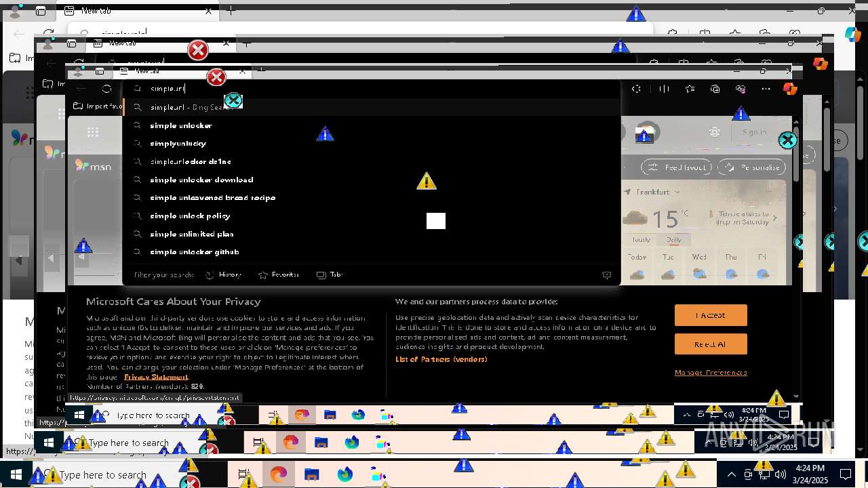Select Thu forecast in weather card
This screenshot has width=868, height=488.
coord(731,266)
